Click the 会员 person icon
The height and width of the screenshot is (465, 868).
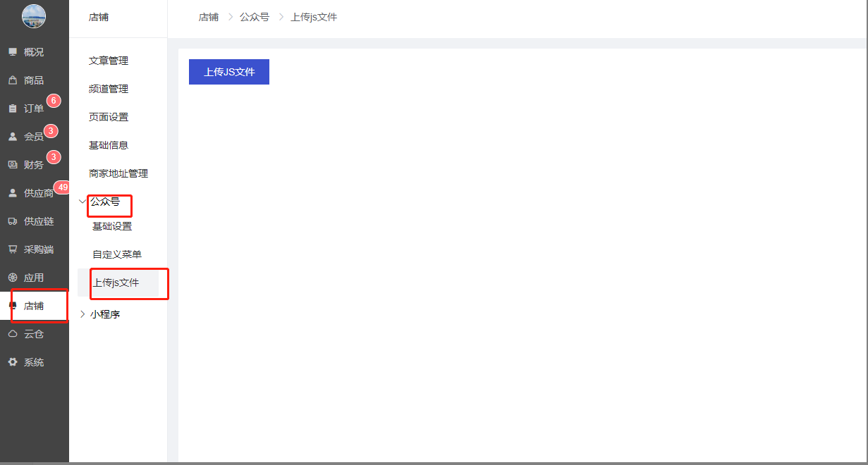coord(13,137)
